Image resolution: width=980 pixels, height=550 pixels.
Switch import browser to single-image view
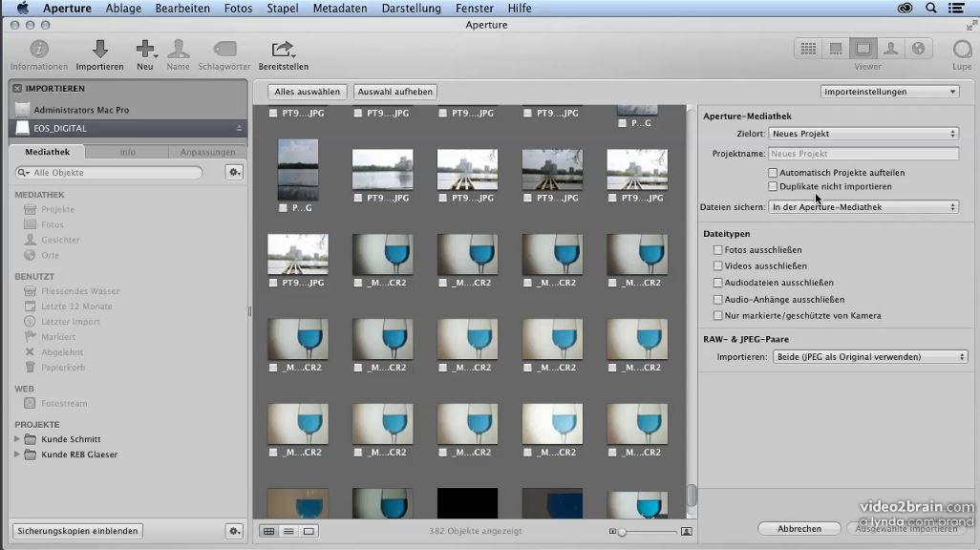[x=309, y=531]
